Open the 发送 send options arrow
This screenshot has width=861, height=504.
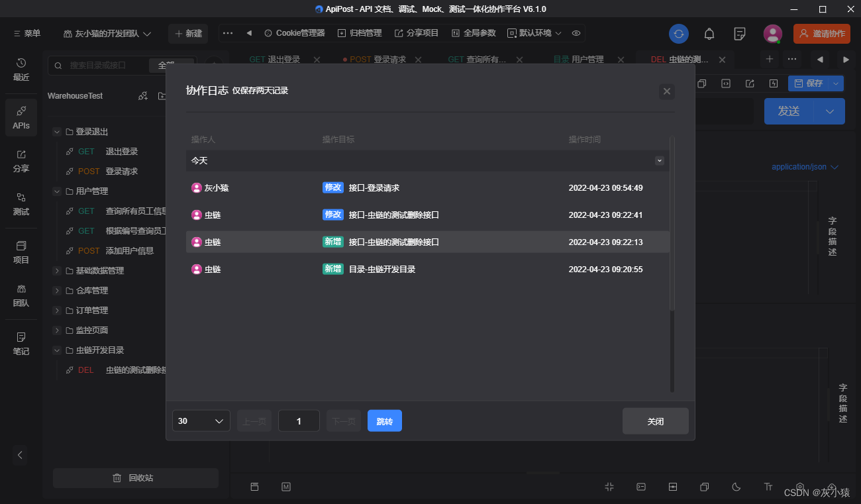pyautogui.click(x=830, y=111)
